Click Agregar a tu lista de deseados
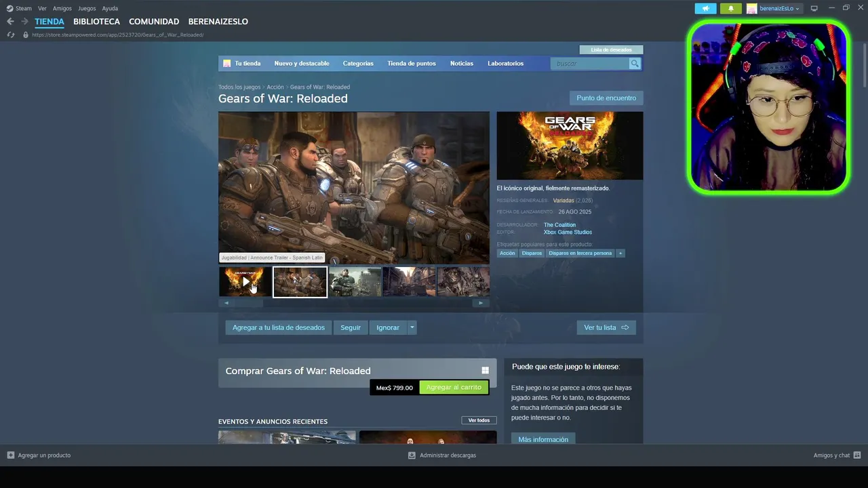Viewport: 868px width, 488px height. pos(279,327)
